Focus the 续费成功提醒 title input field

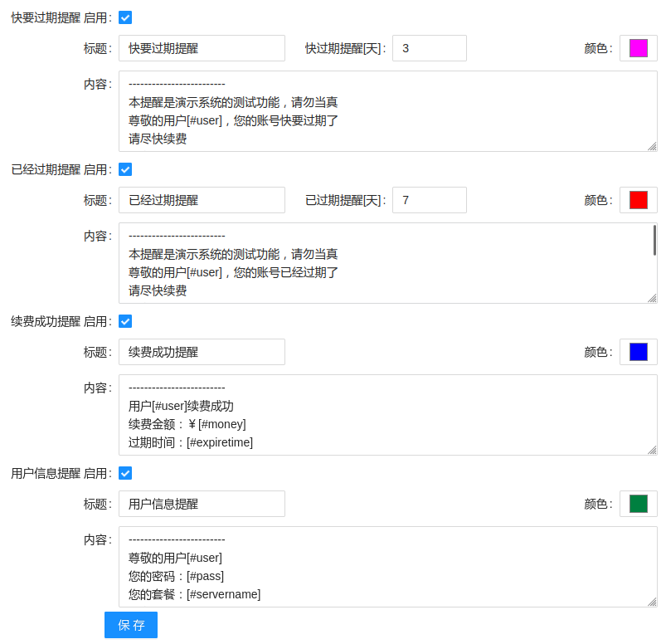[202, 352]
